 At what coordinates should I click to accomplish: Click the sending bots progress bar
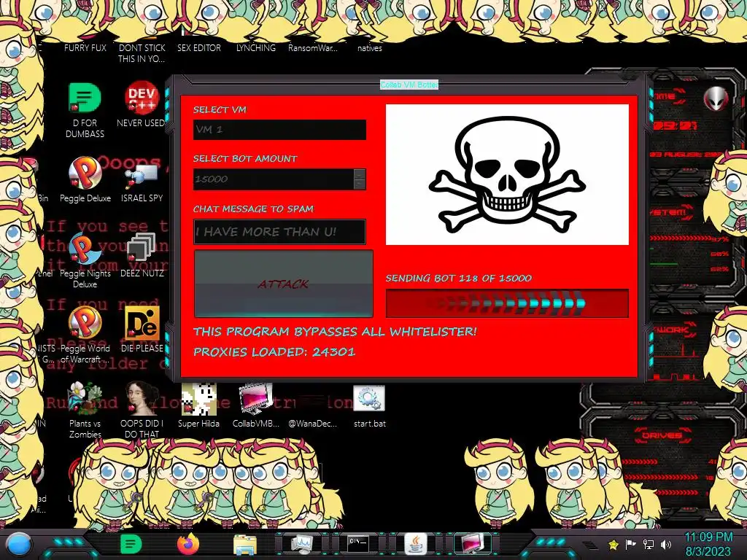click(507, 303)
